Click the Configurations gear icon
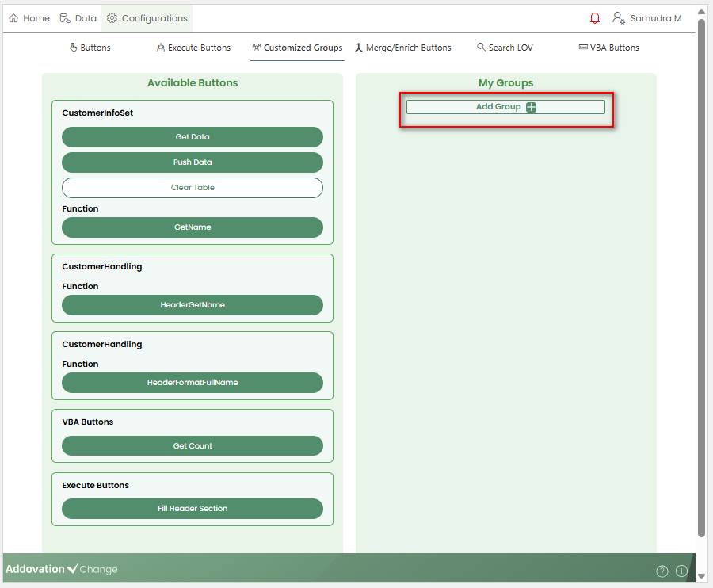This screenshot has width=713, height=588. [x=112, y=18]
